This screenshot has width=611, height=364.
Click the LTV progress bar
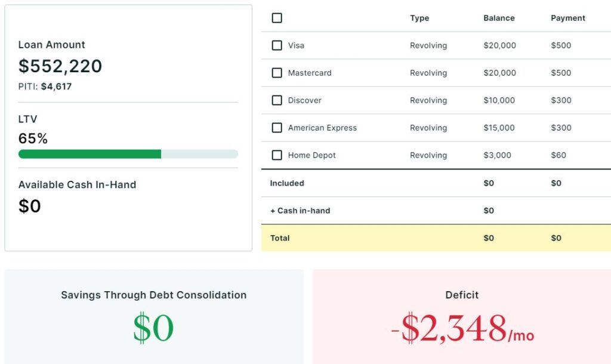coord(128,154)
